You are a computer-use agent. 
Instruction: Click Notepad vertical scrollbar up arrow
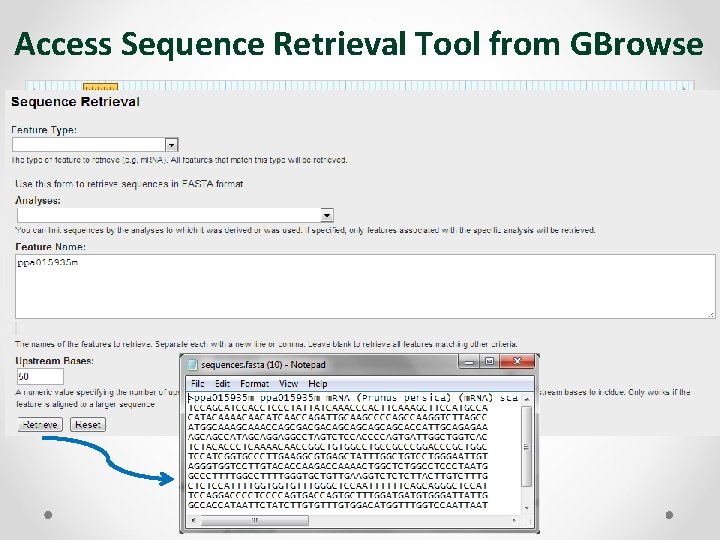click(527, 399)
